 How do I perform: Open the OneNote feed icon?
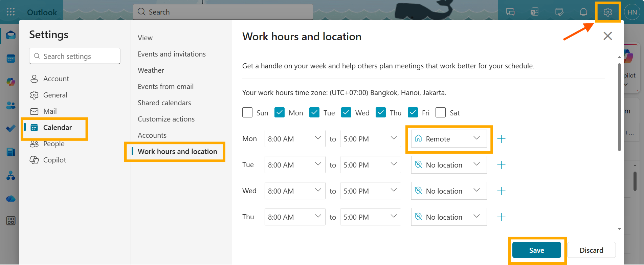pos(535,12)
